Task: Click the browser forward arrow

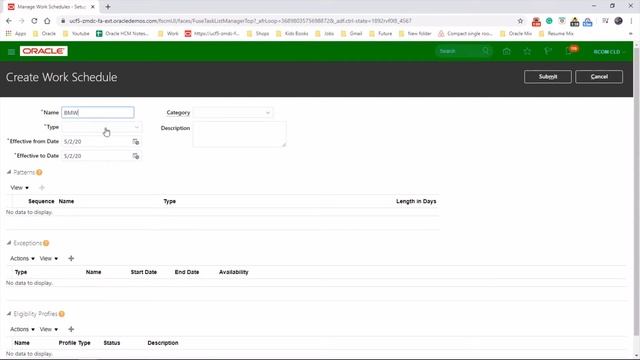Action: click(x=22, y=21)
